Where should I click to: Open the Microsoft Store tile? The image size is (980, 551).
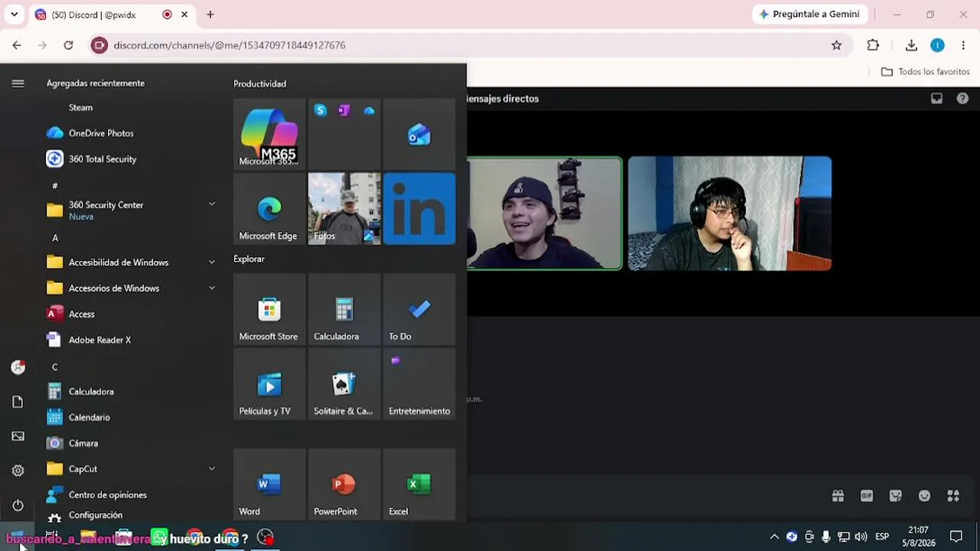pos(269,309)
